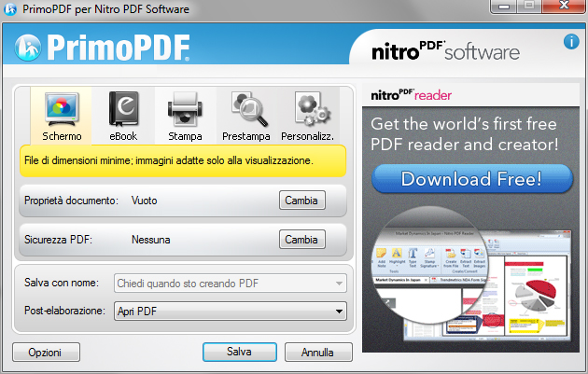The height and width of the screenshot is (374, 588).
Task: Change Sicurezza PDF with Cambia button
Action: click(x=301, y=240)
